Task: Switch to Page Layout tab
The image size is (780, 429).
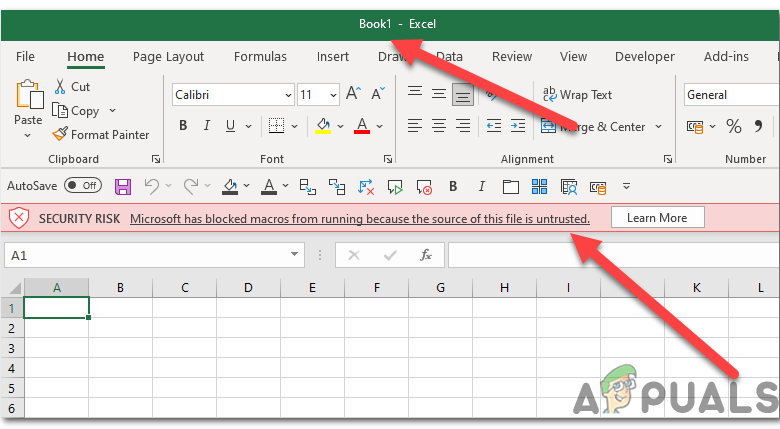Action: pyautogui.click(x=168, y=57)
